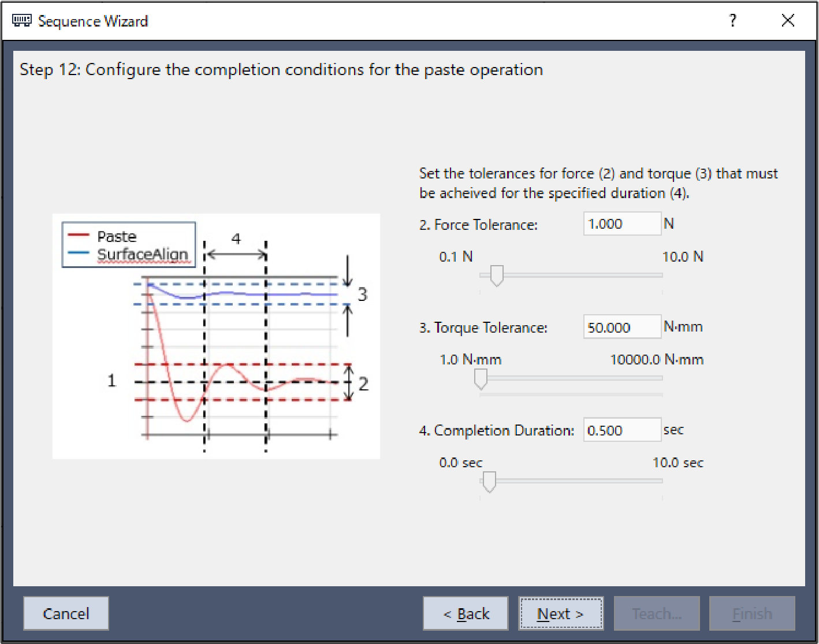
Task: Click the Force Tolerance value field
Action: point(621,224)
